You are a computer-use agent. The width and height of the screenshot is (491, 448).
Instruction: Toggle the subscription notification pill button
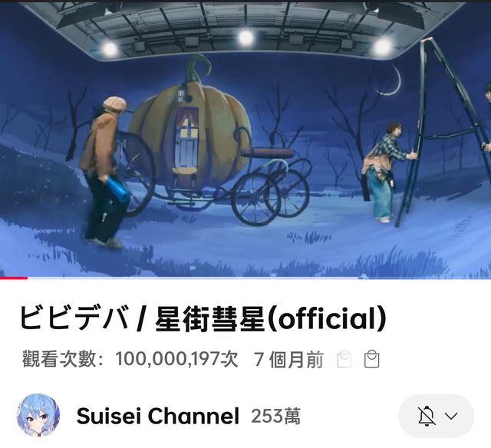(x=437, y=416)
